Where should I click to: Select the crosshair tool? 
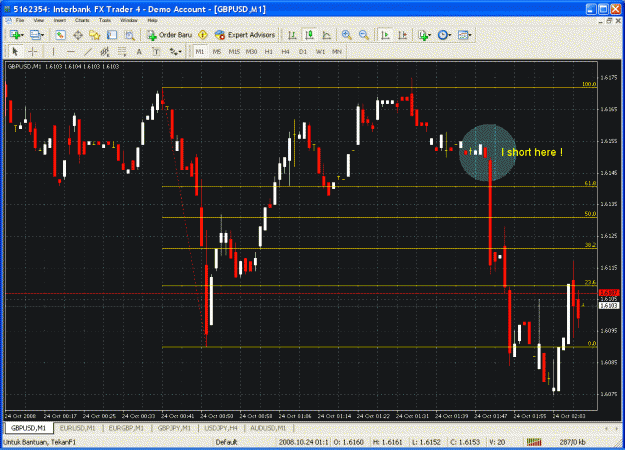pyautogui.click(x=33, y=51)
